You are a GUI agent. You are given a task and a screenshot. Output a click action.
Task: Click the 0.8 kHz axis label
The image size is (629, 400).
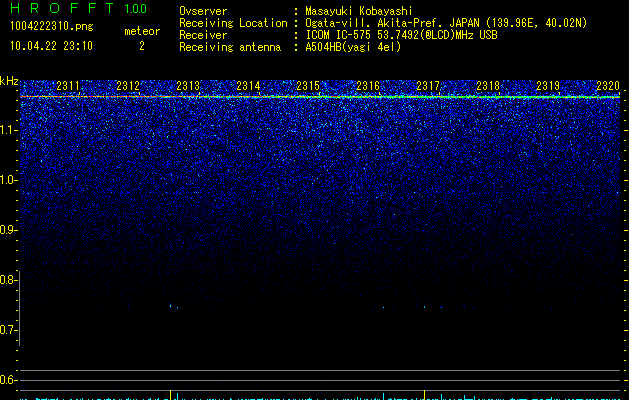7,280
